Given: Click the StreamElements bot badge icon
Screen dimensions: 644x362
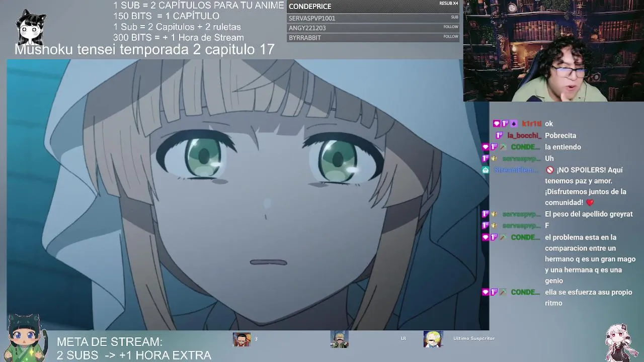Looking at the screenshot, I should point(486,170).
